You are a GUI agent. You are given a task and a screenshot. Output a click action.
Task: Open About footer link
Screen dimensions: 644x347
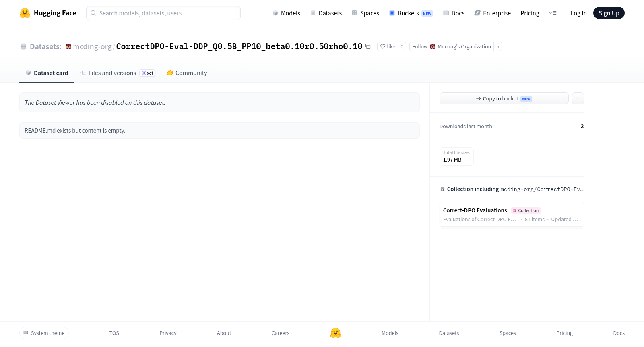tap(224, 333)
